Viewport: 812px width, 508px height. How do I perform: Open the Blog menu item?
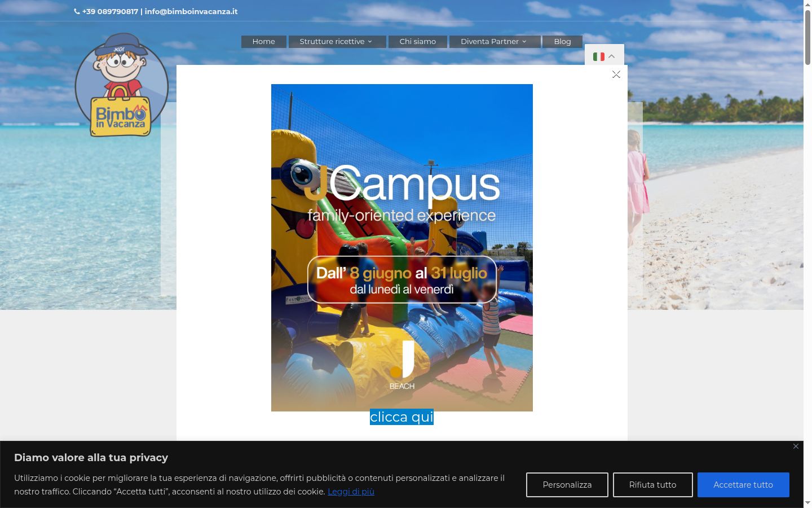tap(562, 42)
